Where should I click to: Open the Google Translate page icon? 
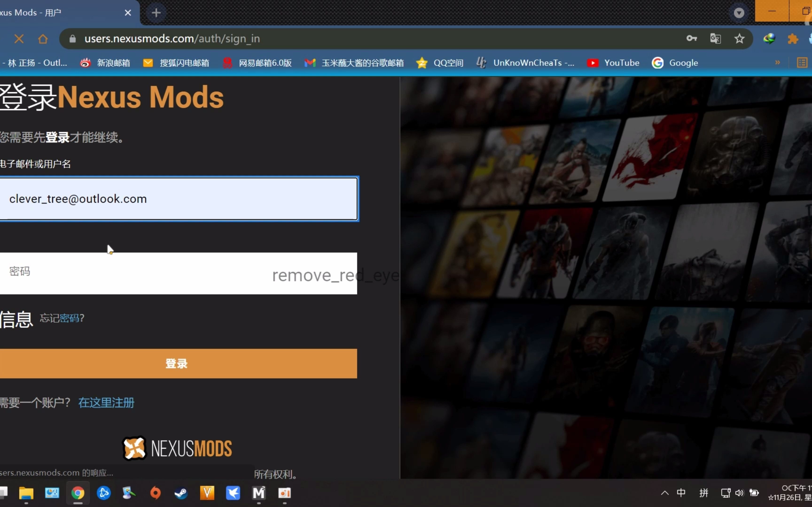(715, 38)
